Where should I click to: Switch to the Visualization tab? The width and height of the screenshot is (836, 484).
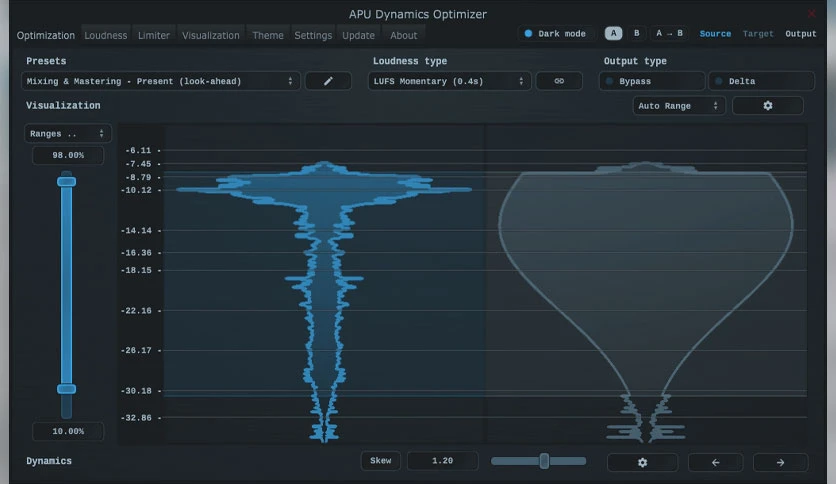[211, 35]
